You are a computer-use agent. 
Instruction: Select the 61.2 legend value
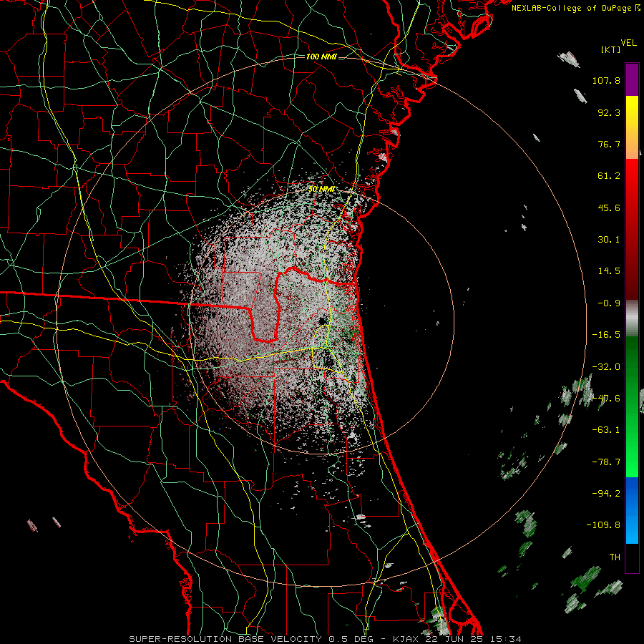(x=609, y=176)
